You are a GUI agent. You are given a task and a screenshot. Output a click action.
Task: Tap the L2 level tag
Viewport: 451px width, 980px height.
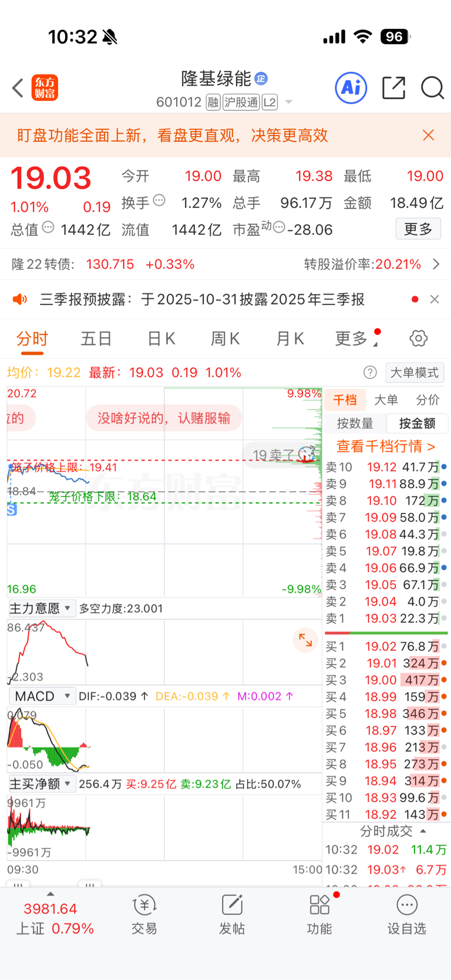[270, 103]
